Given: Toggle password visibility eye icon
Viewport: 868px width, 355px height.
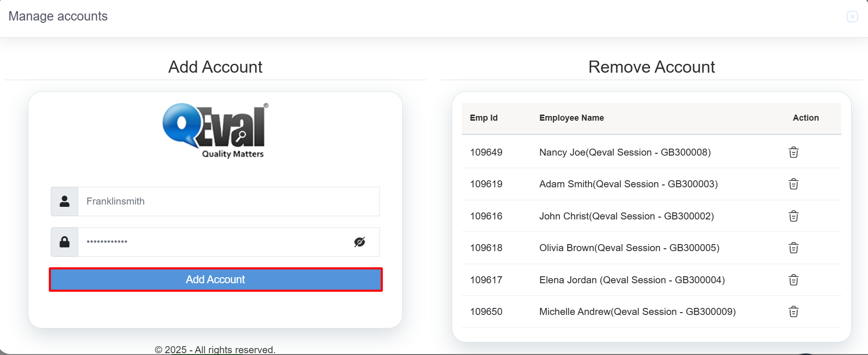Looking at the screenshot, I should 359,242.
